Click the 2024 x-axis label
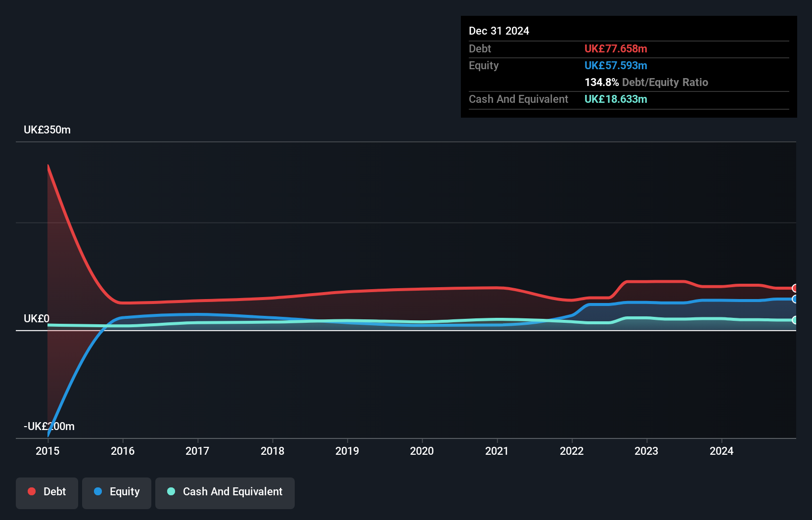The image size is (812, 520). coord(722,451)
